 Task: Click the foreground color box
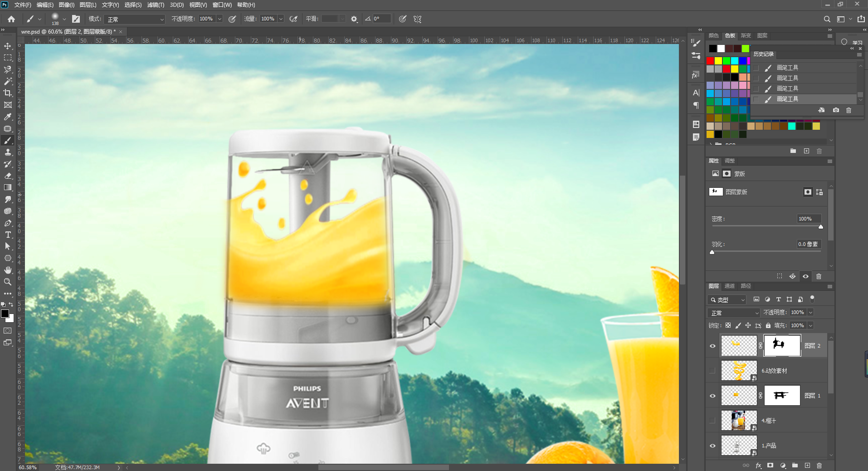[5, 314]
